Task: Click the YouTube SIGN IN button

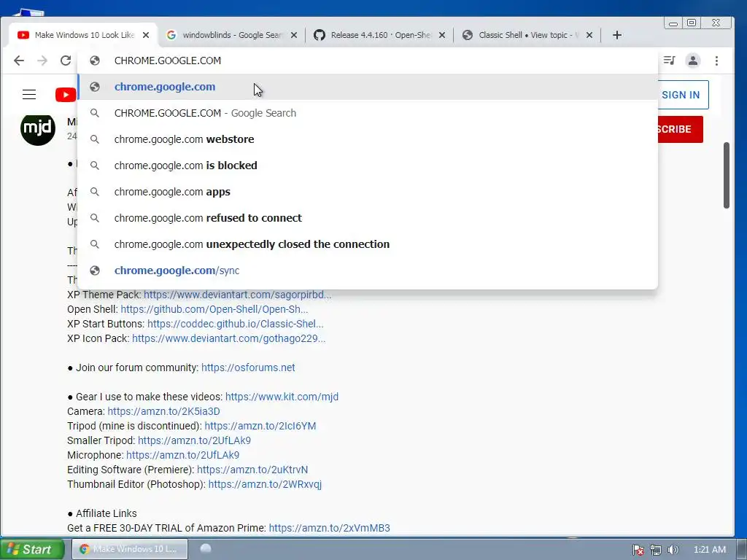Action: tap(683, 95)
